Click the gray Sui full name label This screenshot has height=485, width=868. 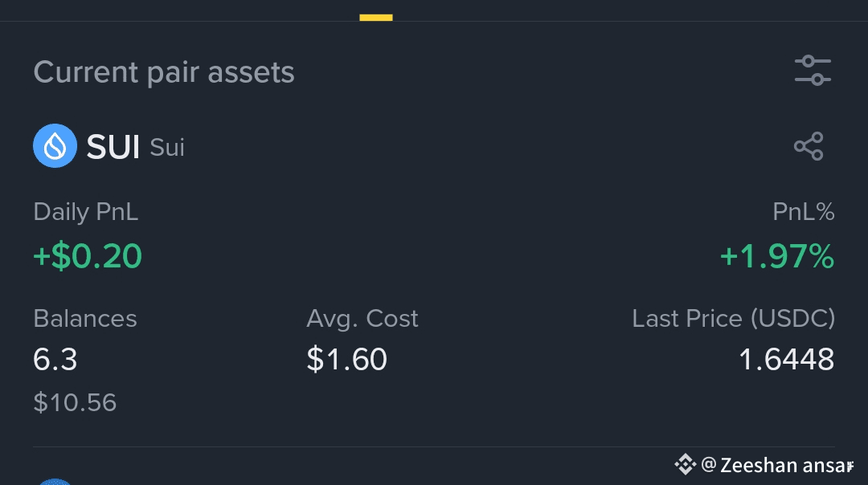(167, 148)
